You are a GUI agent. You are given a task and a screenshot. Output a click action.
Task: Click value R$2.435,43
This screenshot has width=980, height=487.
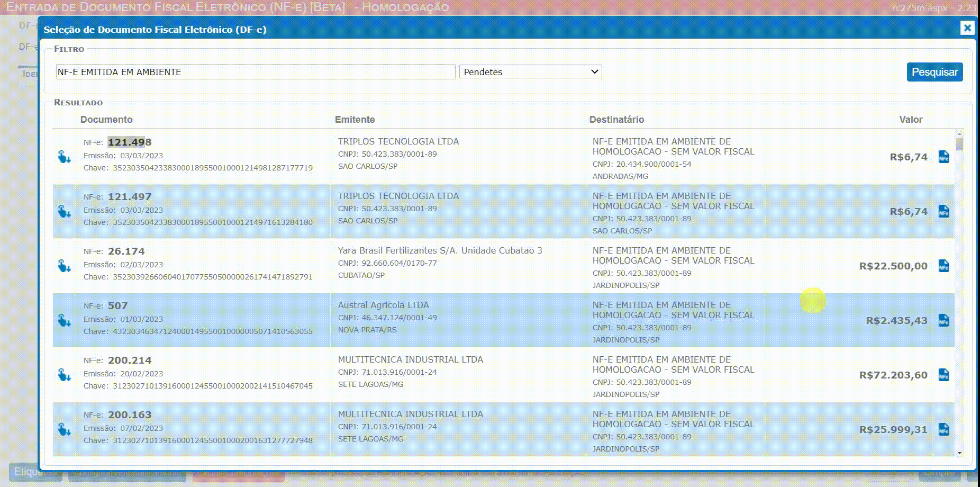tap(896, 321)
